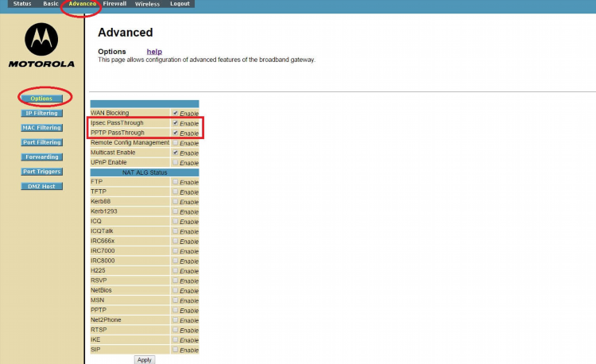Enable RTSP checkbox
The width and height of the screenshot is (596, 364).
[x=176, y=330]
